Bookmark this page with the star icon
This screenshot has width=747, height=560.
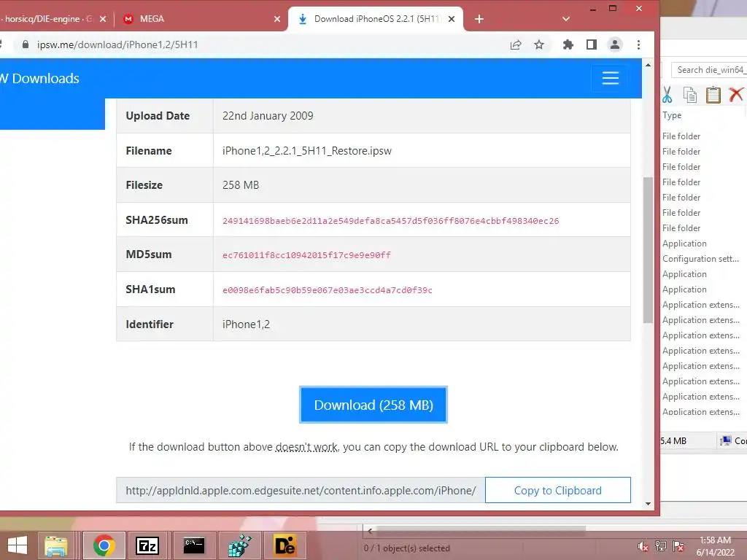539,44
